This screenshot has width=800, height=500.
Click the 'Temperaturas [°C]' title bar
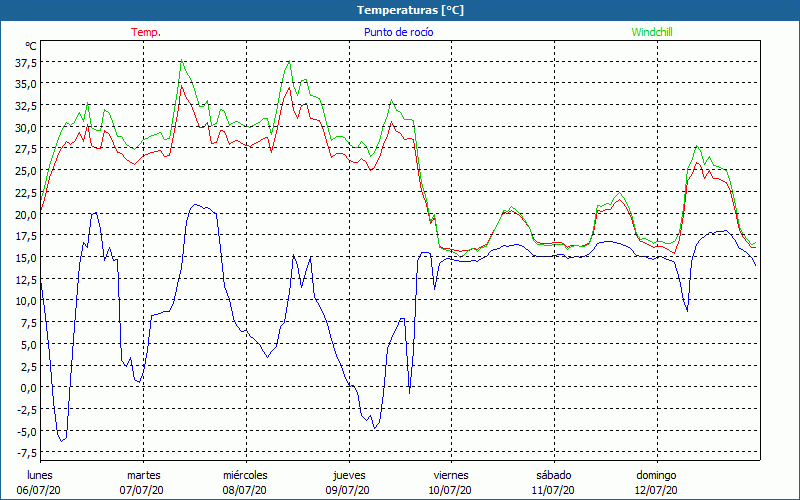tap(400, 10)
